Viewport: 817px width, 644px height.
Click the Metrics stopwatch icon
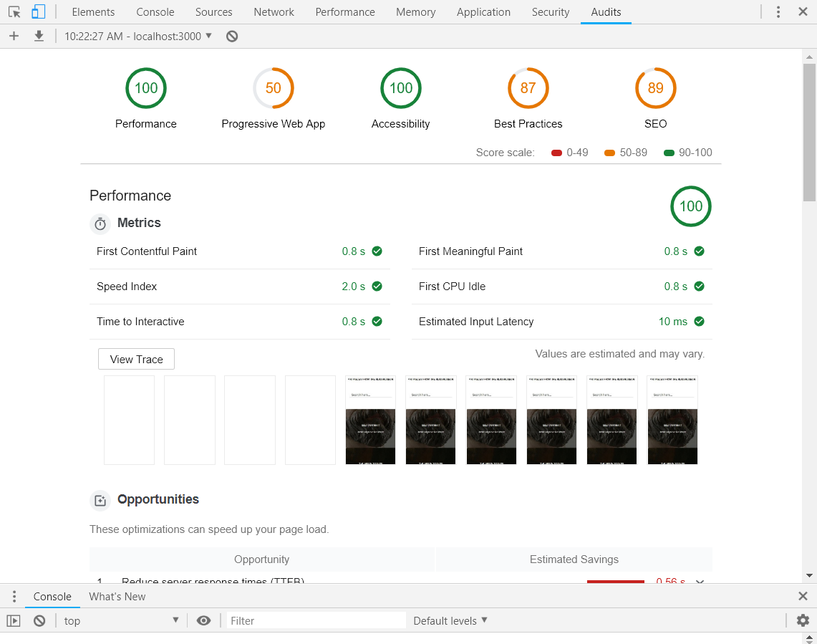[100, 224]
